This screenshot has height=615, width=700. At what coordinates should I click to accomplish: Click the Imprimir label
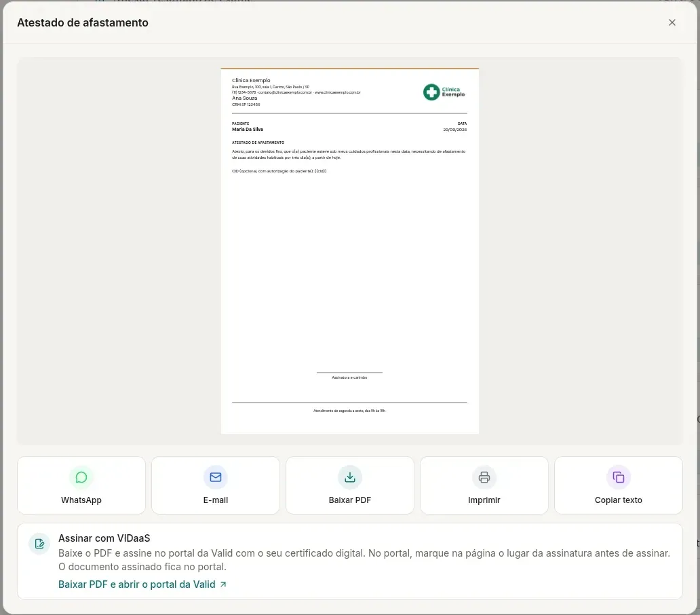484,500
